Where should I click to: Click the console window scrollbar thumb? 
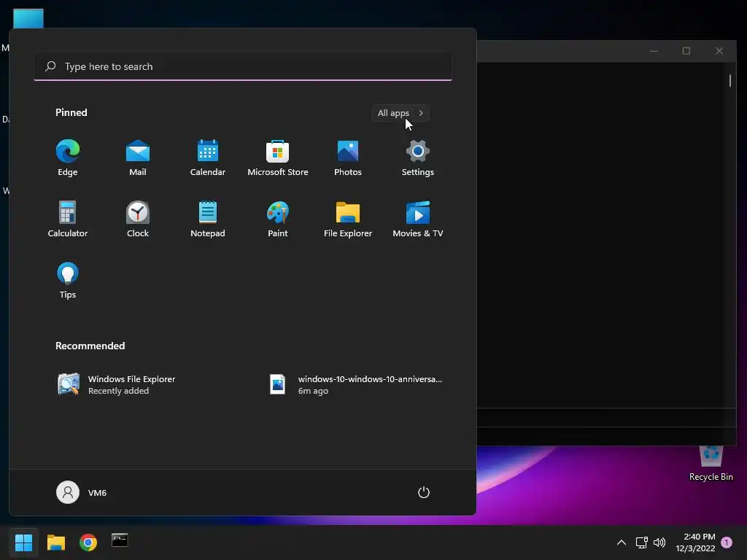(729, 80)
